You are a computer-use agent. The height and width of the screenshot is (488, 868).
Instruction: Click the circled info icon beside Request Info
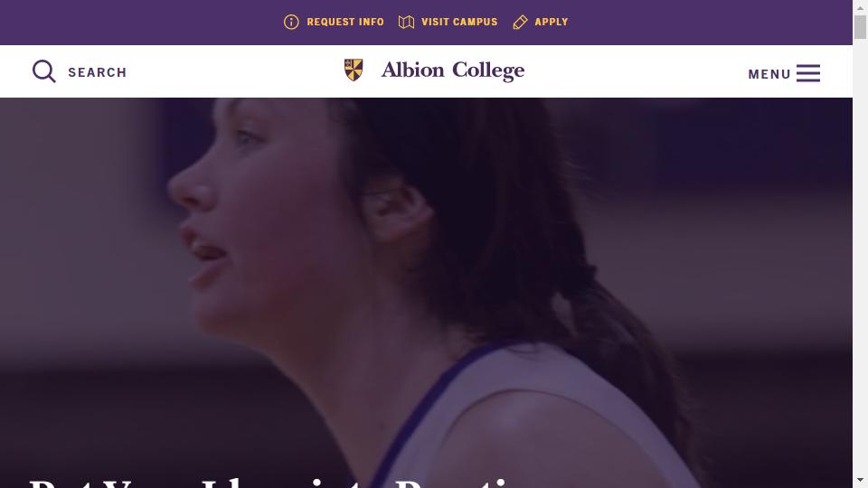tap(291, 22)
